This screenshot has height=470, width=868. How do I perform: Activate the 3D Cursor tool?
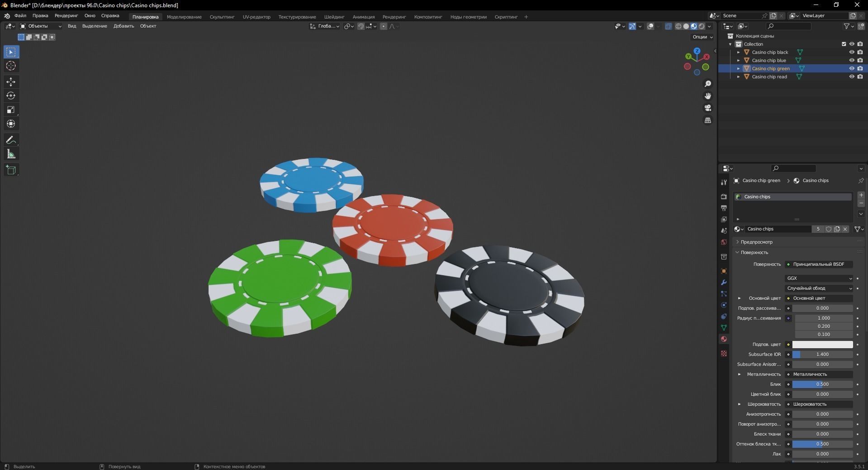coord(11,66)
